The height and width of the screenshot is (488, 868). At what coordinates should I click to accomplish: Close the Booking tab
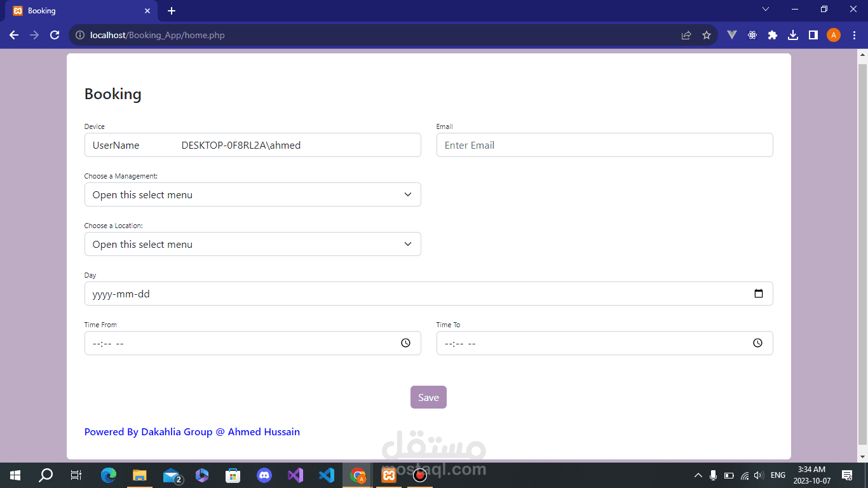coord(147,11)
